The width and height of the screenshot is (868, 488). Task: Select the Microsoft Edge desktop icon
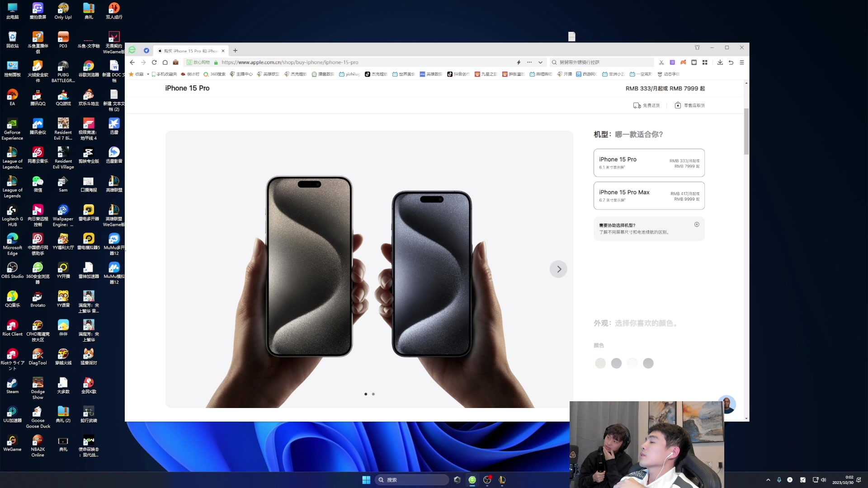click(x=13, y=244)
